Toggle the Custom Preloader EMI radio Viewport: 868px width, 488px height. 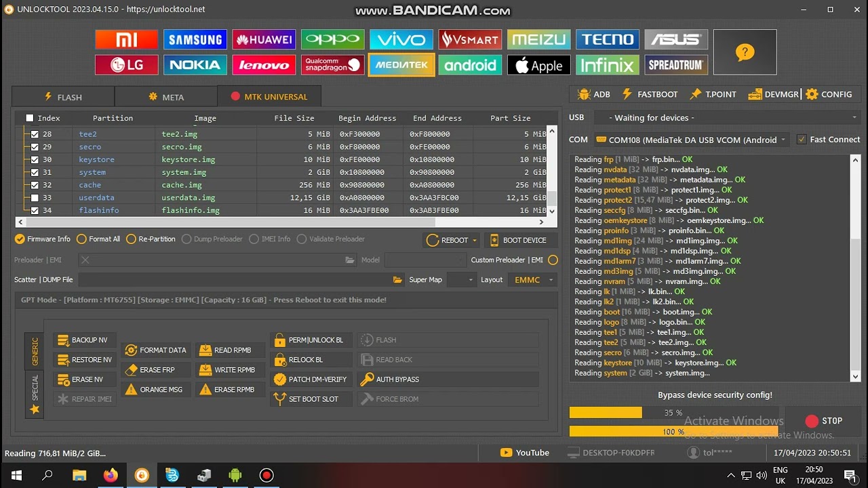click(553, 260)
